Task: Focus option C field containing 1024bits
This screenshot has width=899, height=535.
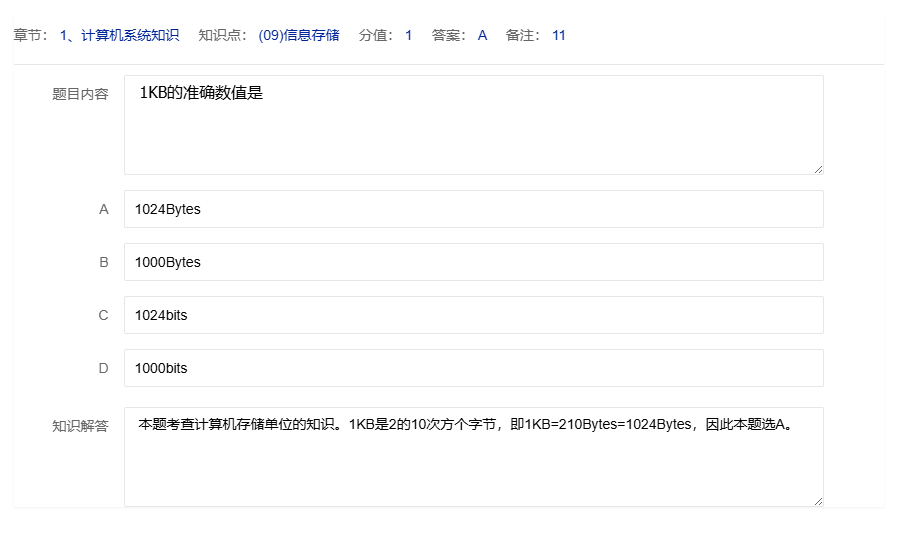Action: tap(473, 315)
